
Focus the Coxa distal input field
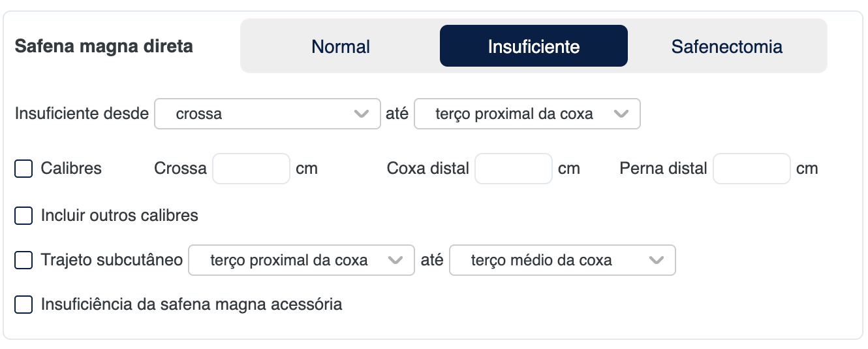pos(514,169)
